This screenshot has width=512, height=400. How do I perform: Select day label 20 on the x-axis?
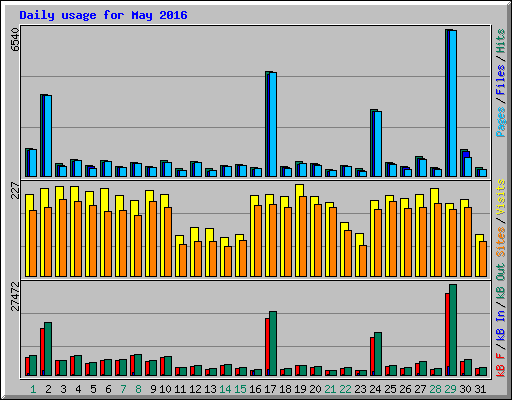[x=315, y=389]
